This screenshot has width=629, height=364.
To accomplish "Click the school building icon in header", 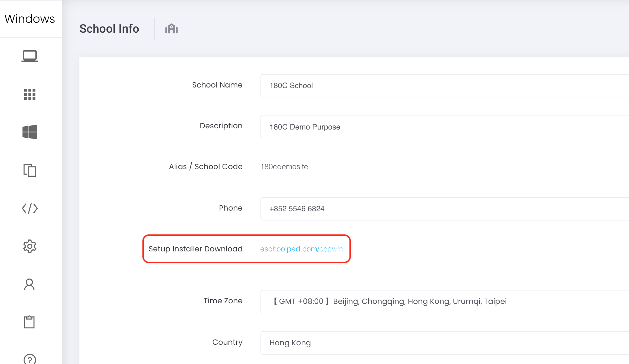I will click(x=171, y=29).
